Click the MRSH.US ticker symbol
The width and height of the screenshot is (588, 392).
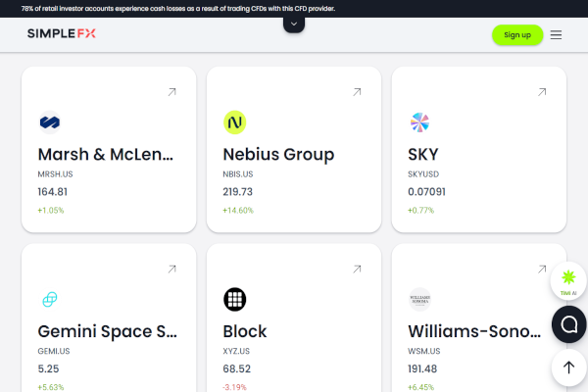pos(55,174)
